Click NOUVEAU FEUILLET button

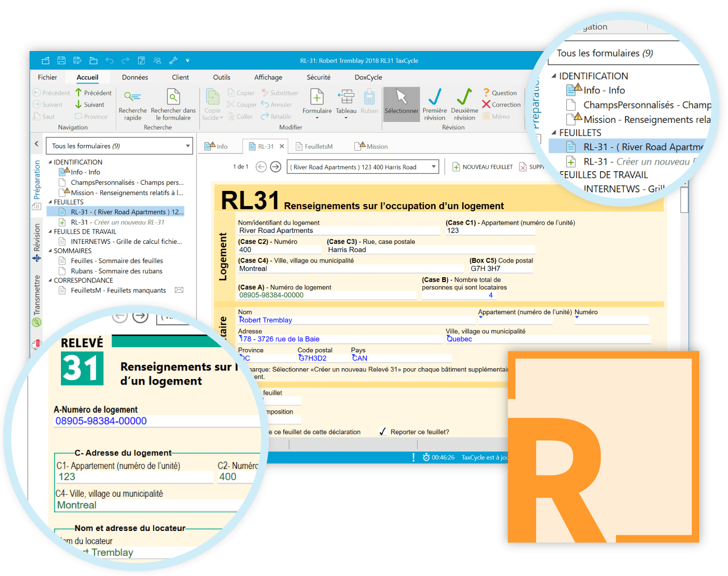pos(482,167)
